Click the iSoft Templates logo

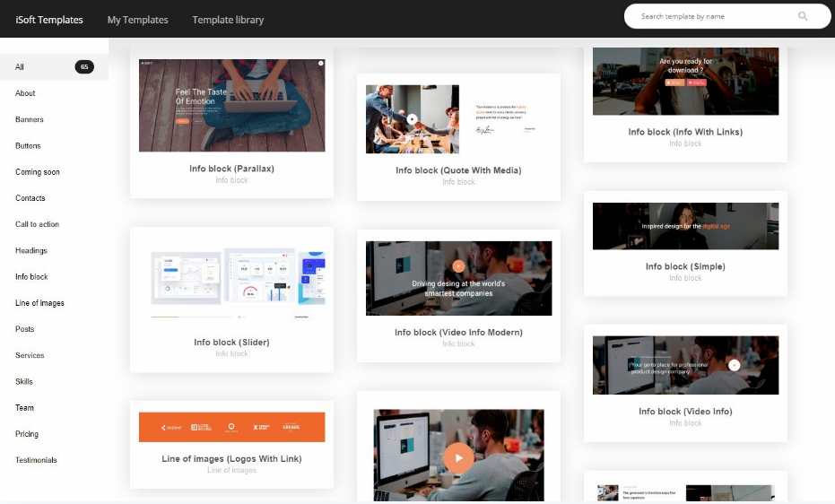[x=49, y=20]
